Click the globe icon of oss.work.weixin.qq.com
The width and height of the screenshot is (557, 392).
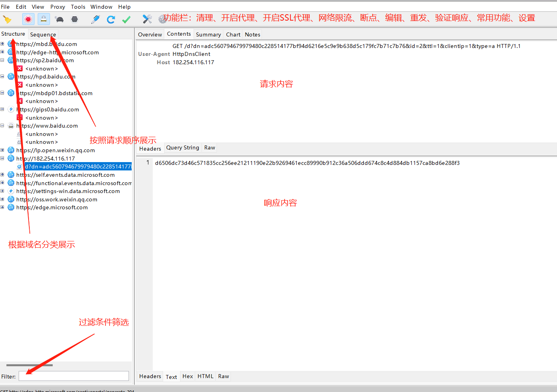pyautogui.click(x=11, y=199)
